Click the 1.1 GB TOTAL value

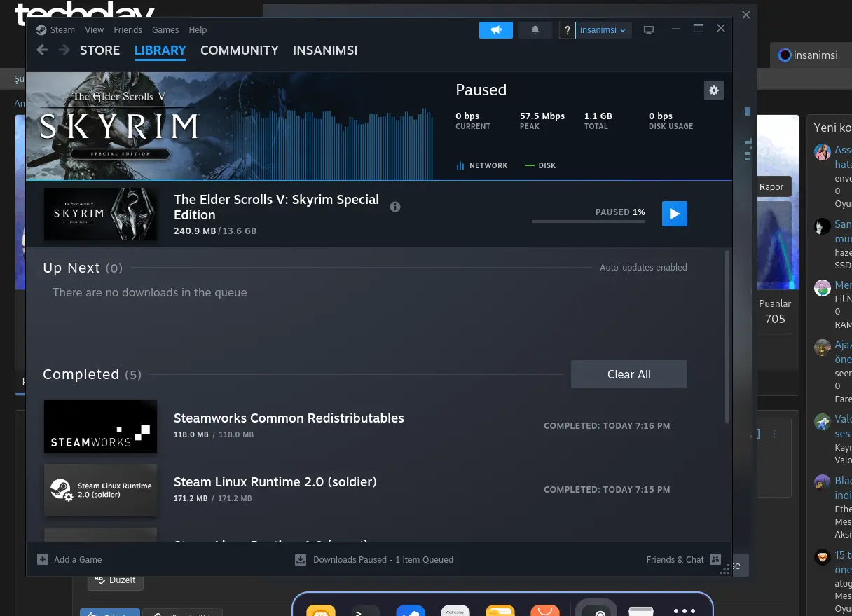coord(598,116)
